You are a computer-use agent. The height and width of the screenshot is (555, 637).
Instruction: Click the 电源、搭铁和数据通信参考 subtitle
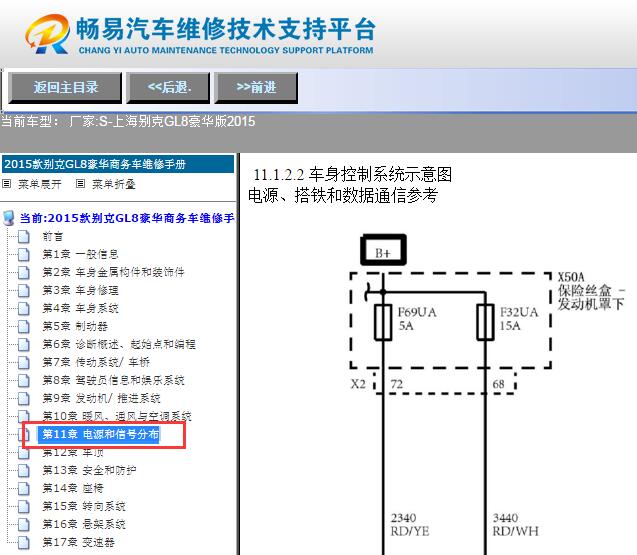point(343,195)
